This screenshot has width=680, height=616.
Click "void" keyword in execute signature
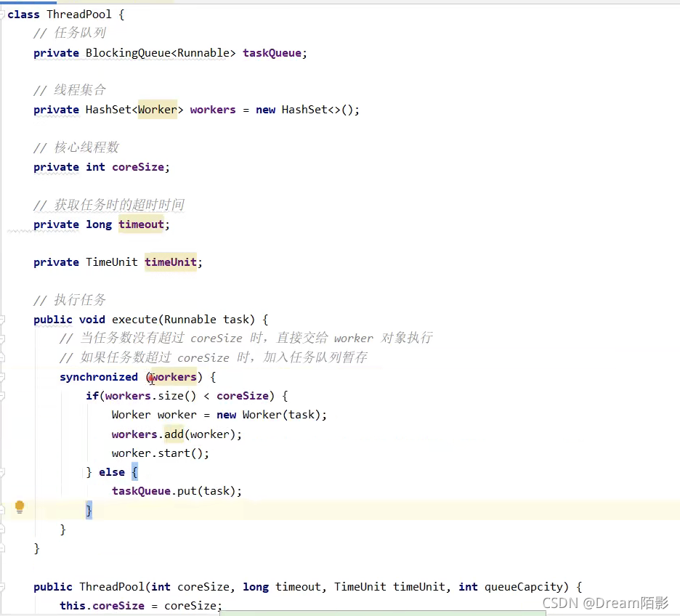pyautogui.click(x=92, y=320)
